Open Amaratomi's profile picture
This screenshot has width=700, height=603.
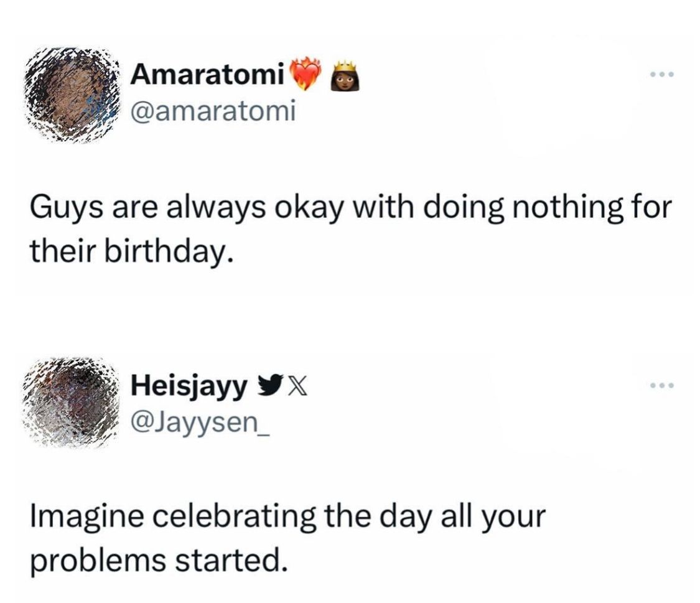[69, 94]
